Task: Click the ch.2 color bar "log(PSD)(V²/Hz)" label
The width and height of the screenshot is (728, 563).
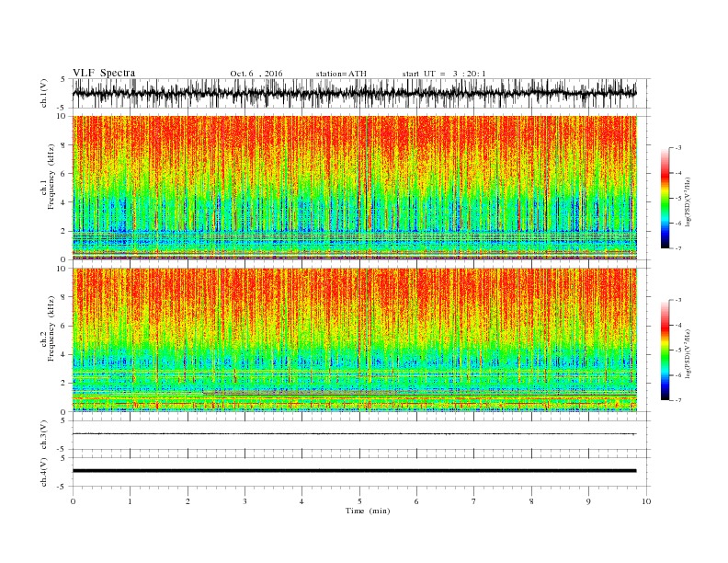Action: click(x=688, y=352)
